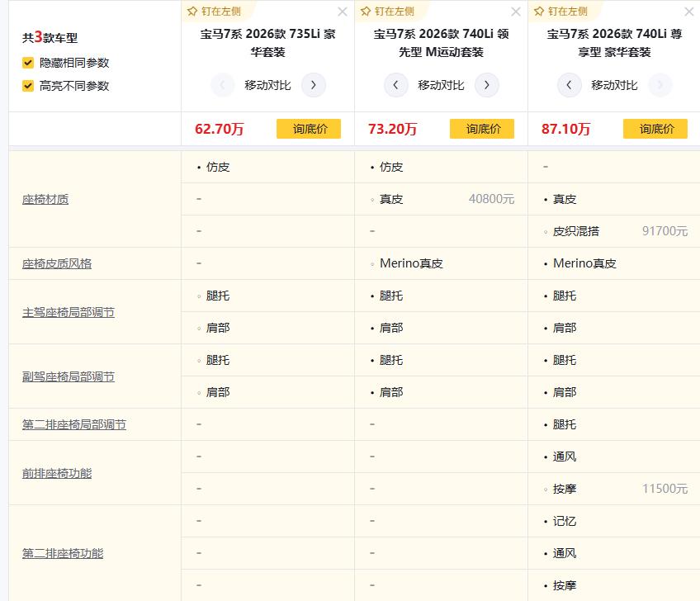
Task: Click 腿托 in 第二排座椅局部调节 row
Action: click(565, 424)
